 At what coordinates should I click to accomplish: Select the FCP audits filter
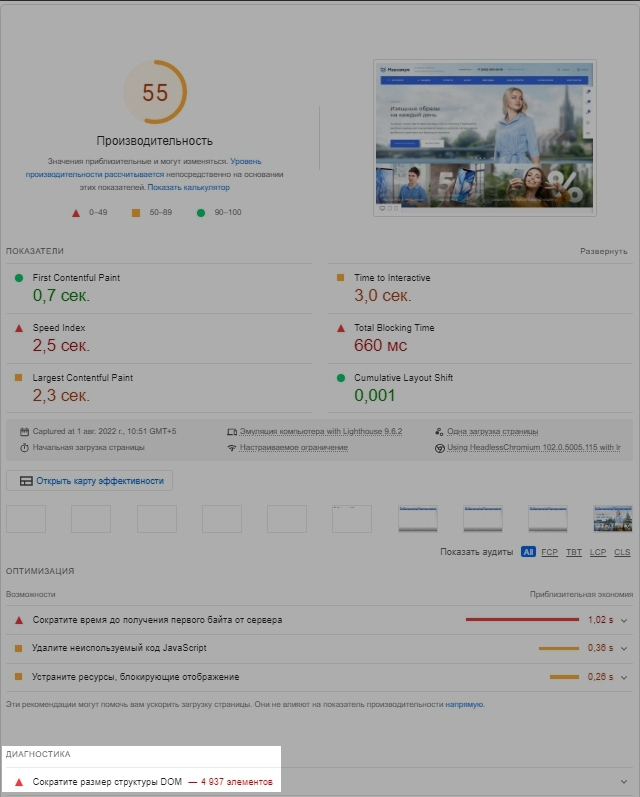click(x=550, y=552)
